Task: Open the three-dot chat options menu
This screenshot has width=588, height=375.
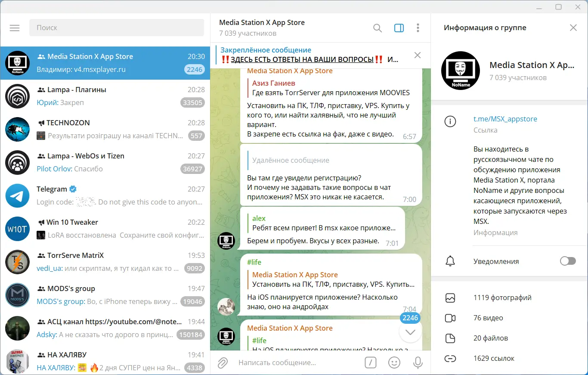Action: [x=418, y=28]
